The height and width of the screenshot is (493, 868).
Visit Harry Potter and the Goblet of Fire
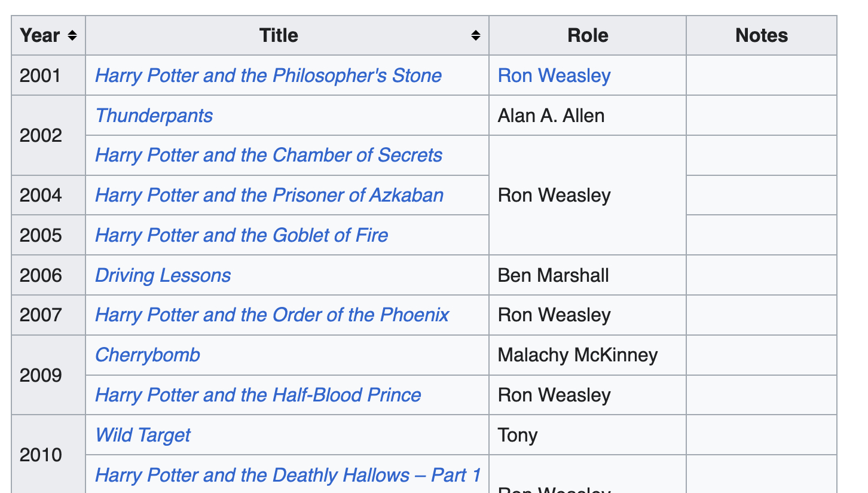(242, 235)
